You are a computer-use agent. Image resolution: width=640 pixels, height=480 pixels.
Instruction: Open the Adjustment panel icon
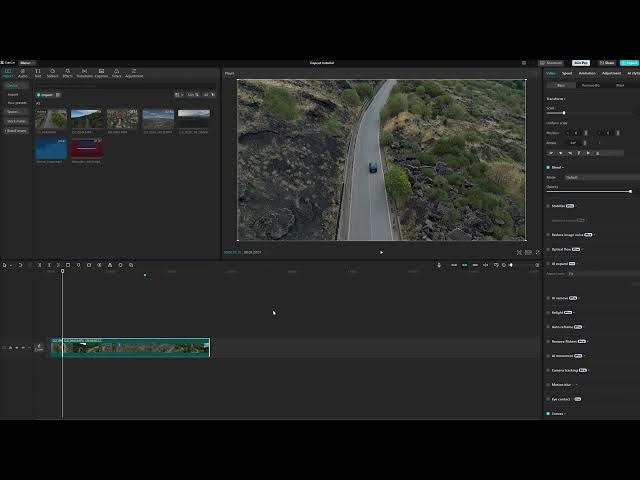[x=134, y=73]
